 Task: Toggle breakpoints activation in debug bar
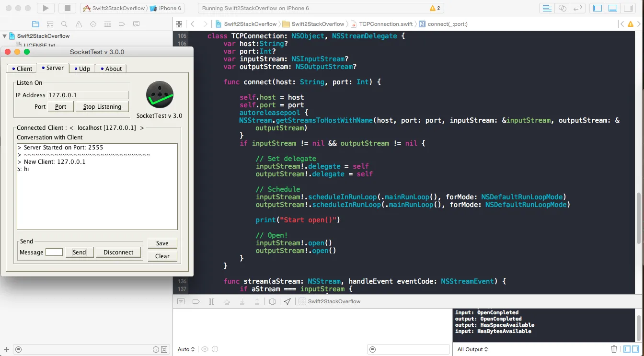click(x=195, y=301)
